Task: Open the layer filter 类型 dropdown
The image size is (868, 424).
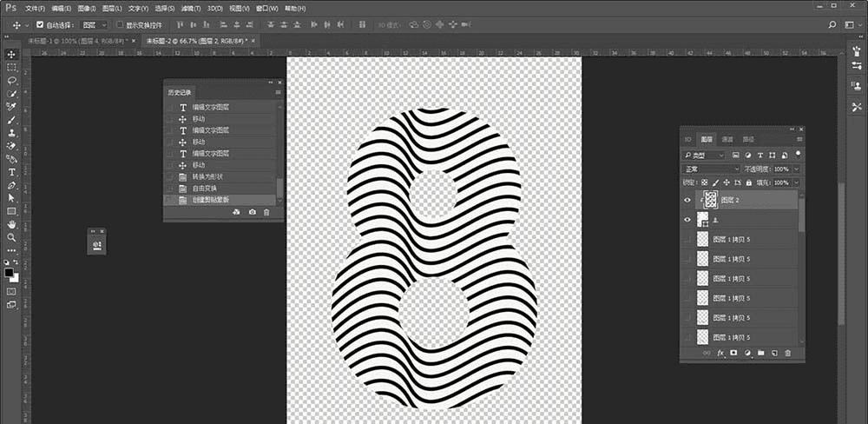Action: point(704,156)
